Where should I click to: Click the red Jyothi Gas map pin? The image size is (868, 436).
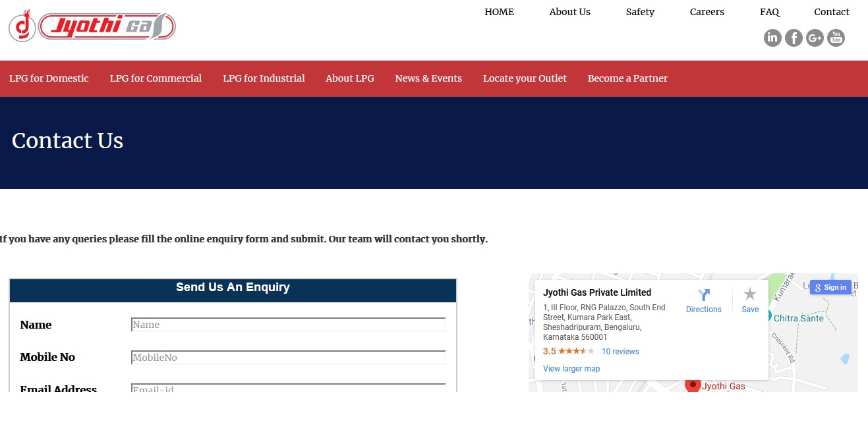click(x=693, y=385)
